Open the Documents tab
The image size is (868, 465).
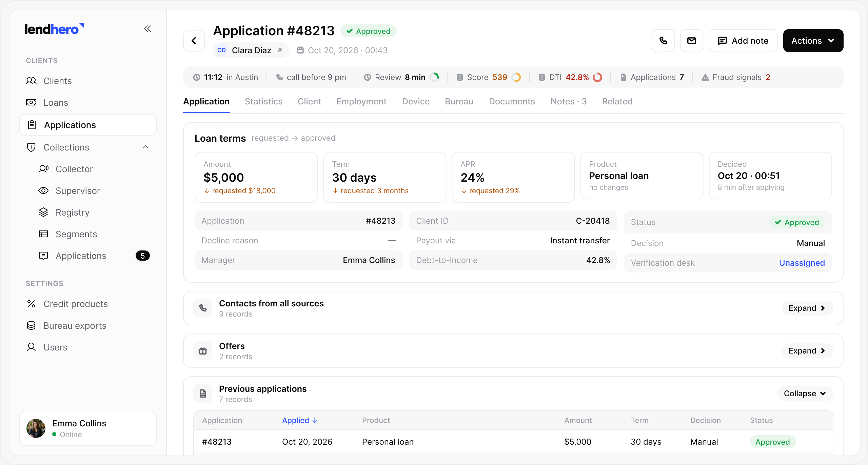click(512, 101)
